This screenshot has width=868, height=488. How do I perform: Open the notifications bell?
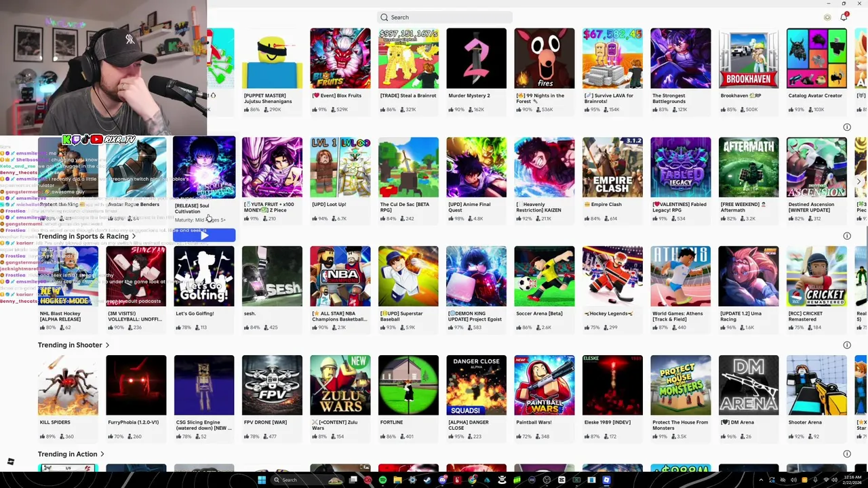[844, 18]
